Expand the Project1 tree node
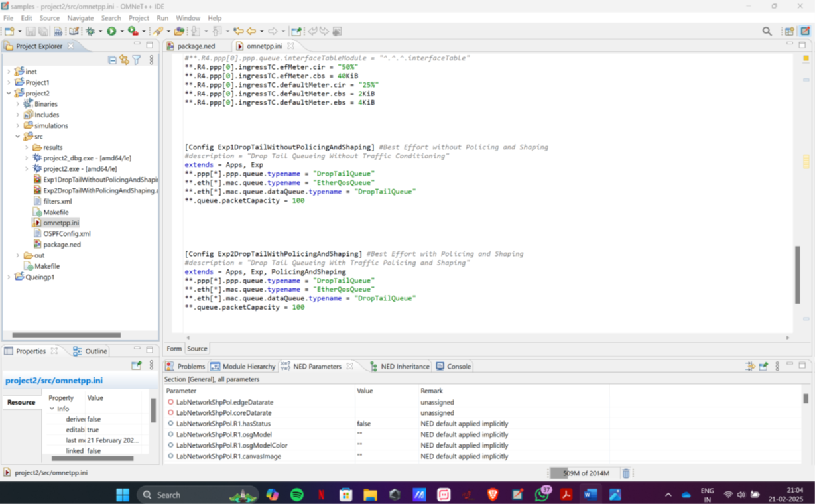The width and height of the screenshot is (815, 504). click(x=9, y=82)
